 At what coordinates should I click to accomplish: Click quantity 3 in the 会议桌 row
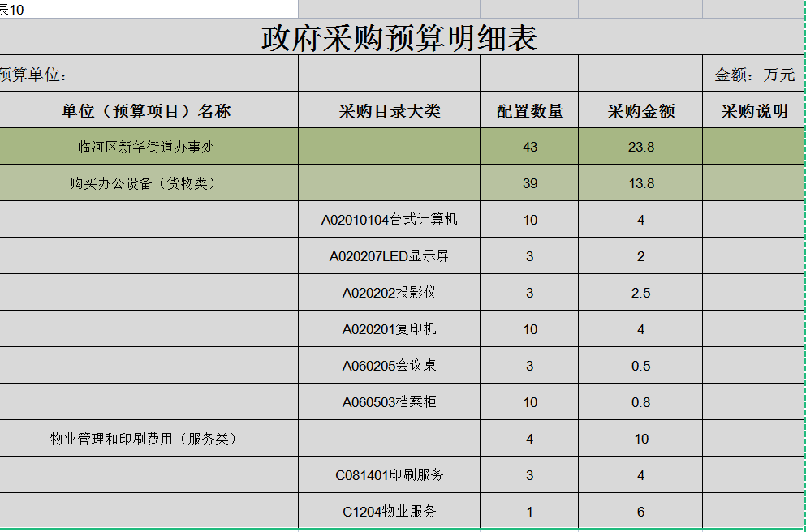529,365
